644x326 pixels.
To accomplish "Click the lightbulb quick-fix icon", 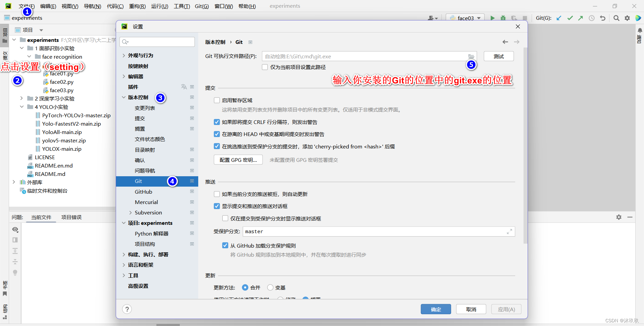I will [15, 273].
